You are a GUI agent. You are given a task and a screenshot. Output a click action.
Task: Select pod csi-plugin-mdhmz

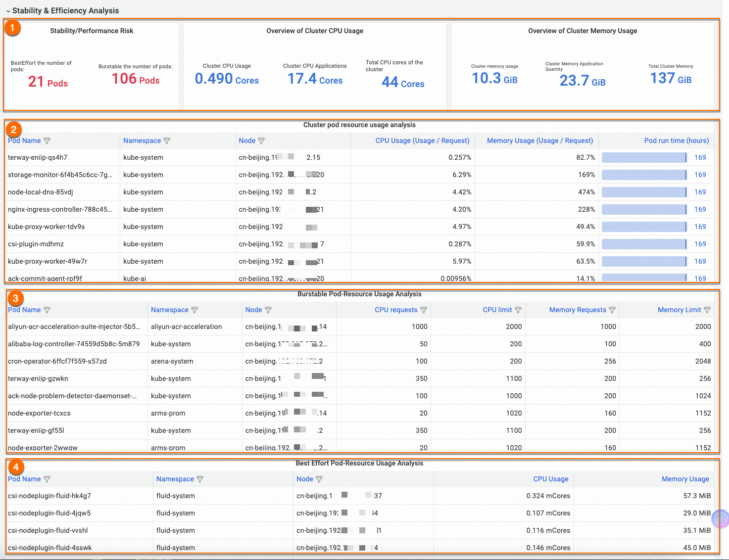[x=36, y=244]
